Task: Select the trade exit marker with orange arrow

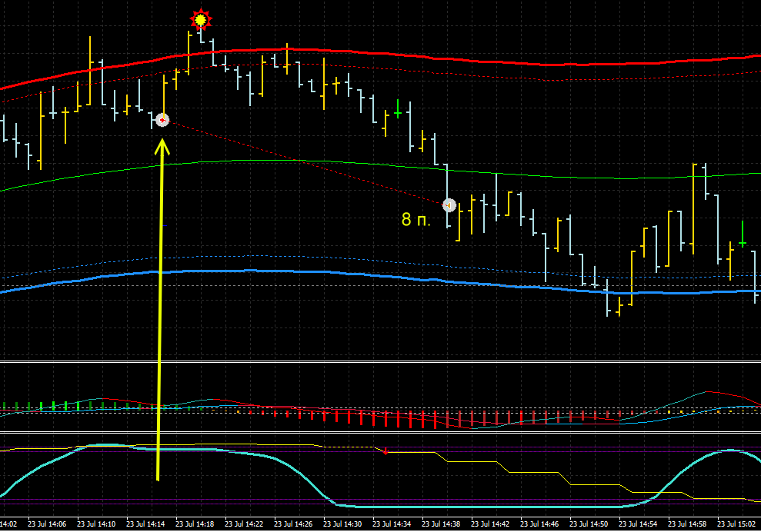Action: 449,205
